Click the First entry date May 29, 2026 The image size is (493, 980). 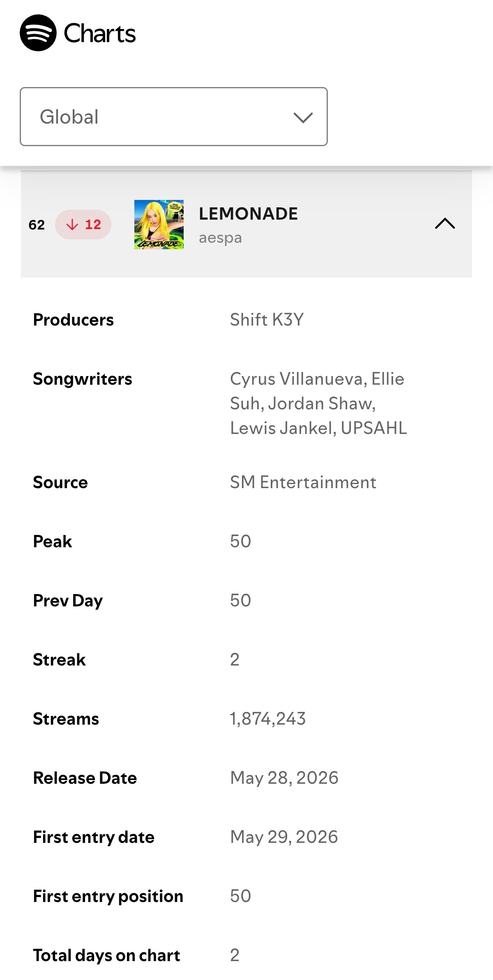[x=284, y=837]
